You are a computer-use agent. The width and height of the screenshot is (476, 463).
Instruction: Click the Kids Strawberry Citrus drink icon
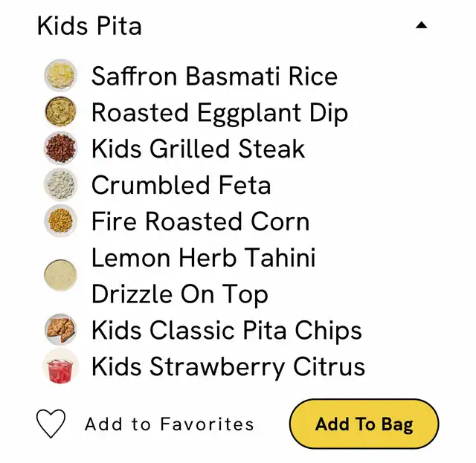click(60, 366)
